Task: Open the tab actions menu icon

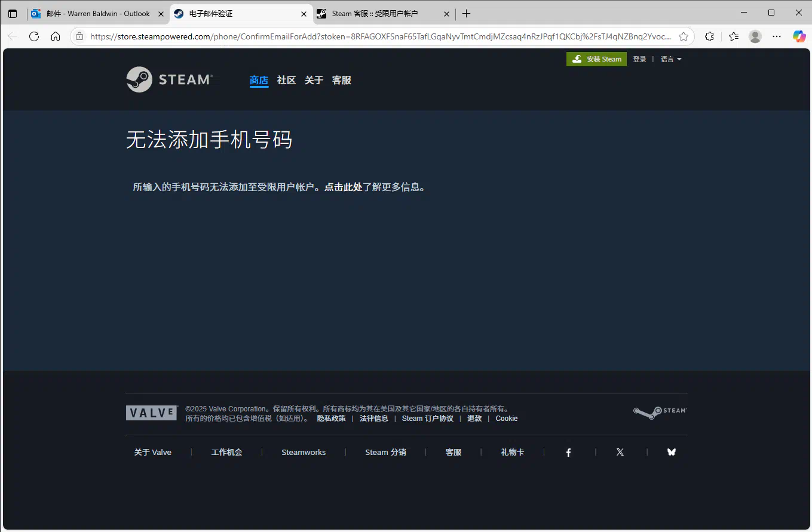Action: [x=13, y=13]
